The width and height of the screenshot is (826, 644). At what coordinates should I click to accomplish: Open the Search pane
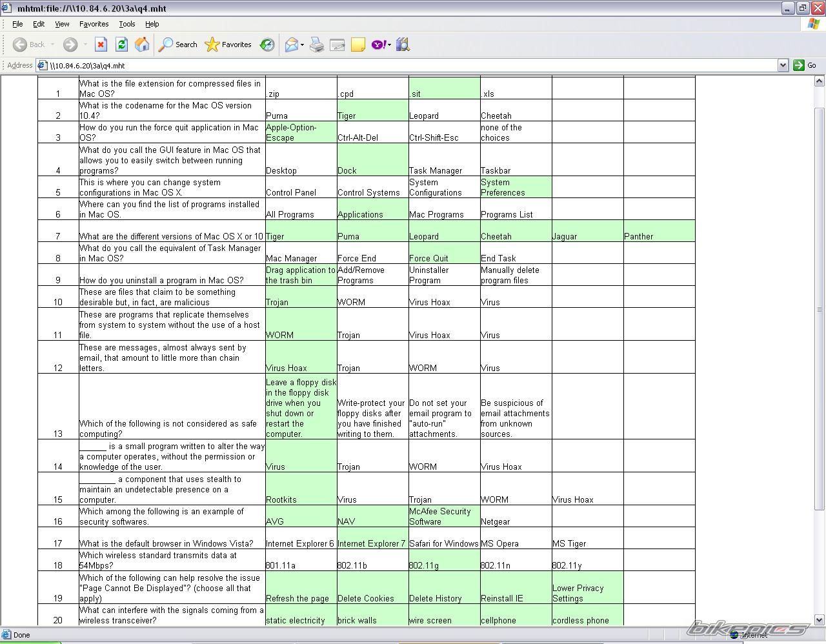tap(178, 45)
